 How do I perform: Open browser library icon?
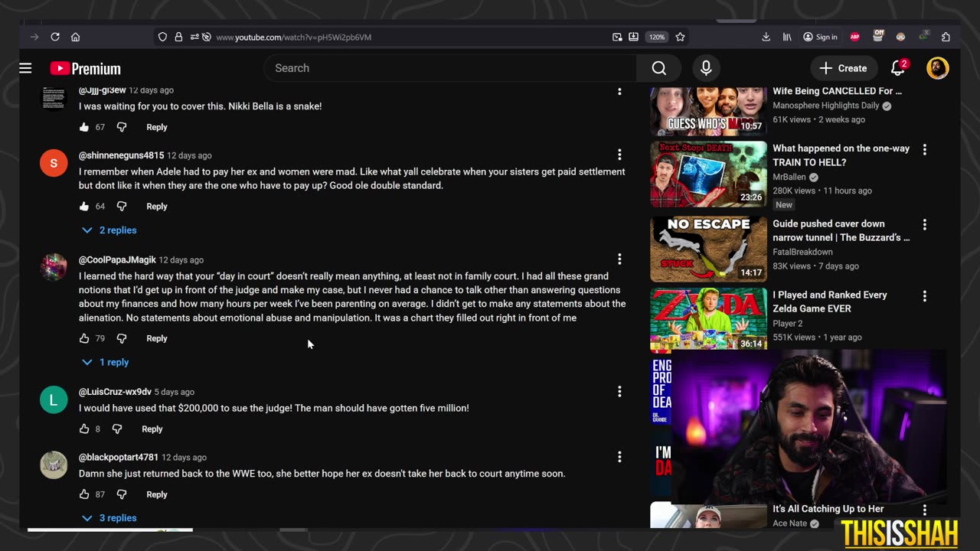787,37
